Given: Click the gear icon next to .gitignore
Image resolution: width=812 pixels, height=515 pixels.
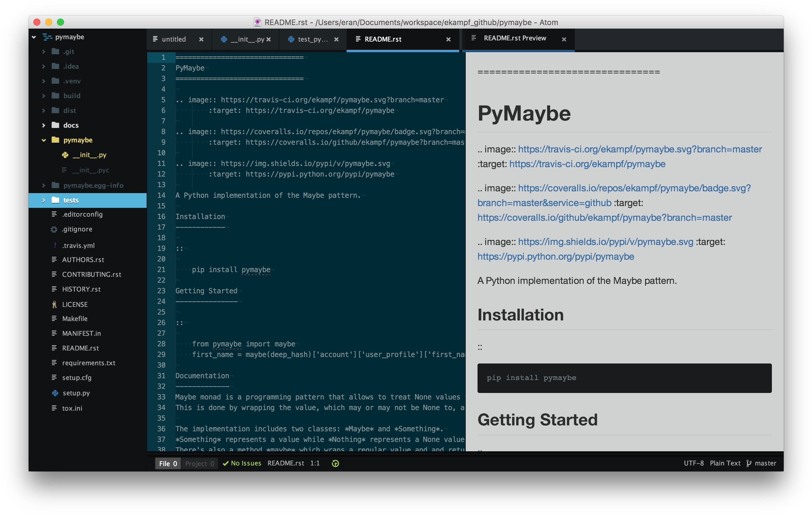Looking at the screenshot, I should pyautogui.click(x=54, y=229).
